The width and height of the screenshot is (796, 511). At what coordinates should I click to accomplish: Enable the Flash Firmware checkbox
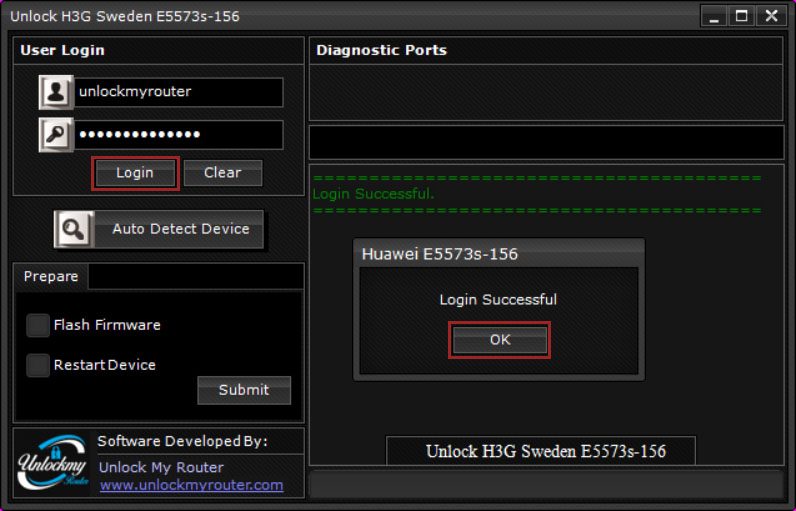click(x=38, y=325)
